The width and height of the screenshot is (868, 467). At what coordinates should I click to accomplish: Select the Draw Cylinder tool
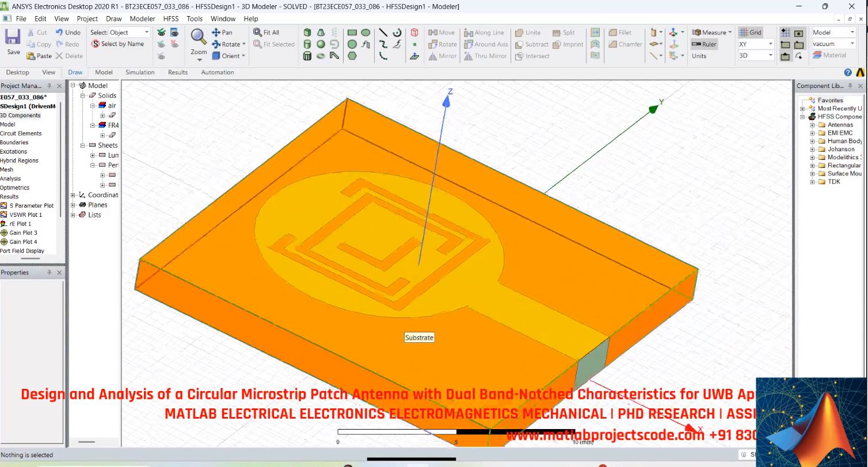click(307, 44)
